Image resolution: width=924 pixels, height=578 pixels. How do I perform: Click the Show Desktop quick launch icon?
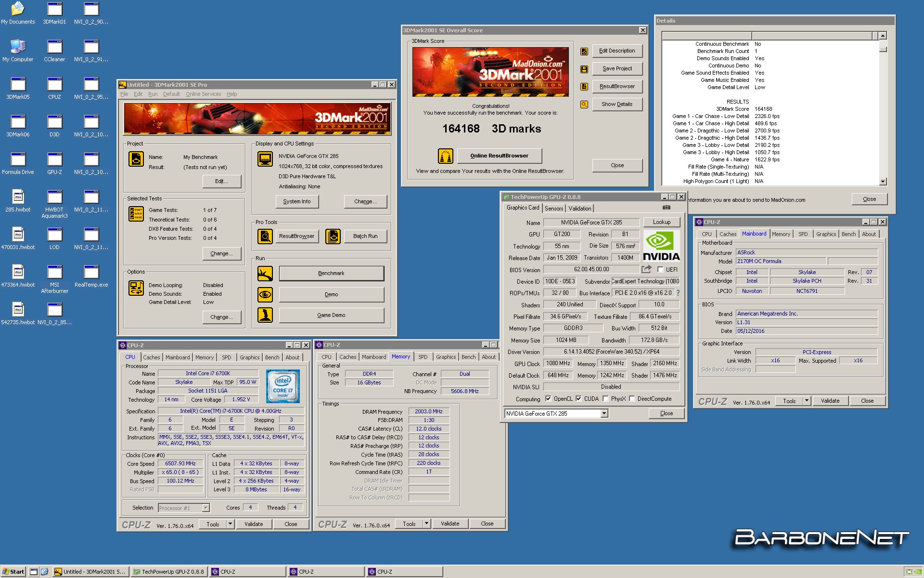(34, 572)
